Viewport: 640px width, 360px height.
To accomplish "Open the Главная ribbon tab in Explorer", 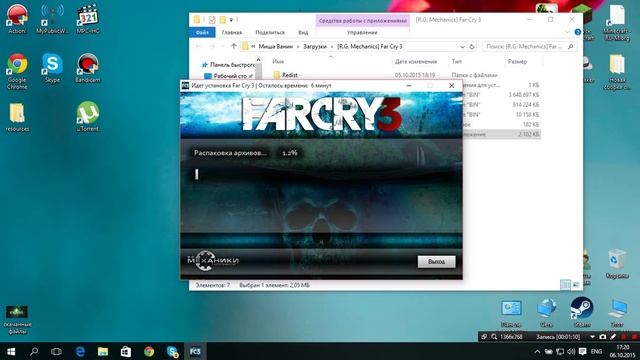I will tap(232, 32).
